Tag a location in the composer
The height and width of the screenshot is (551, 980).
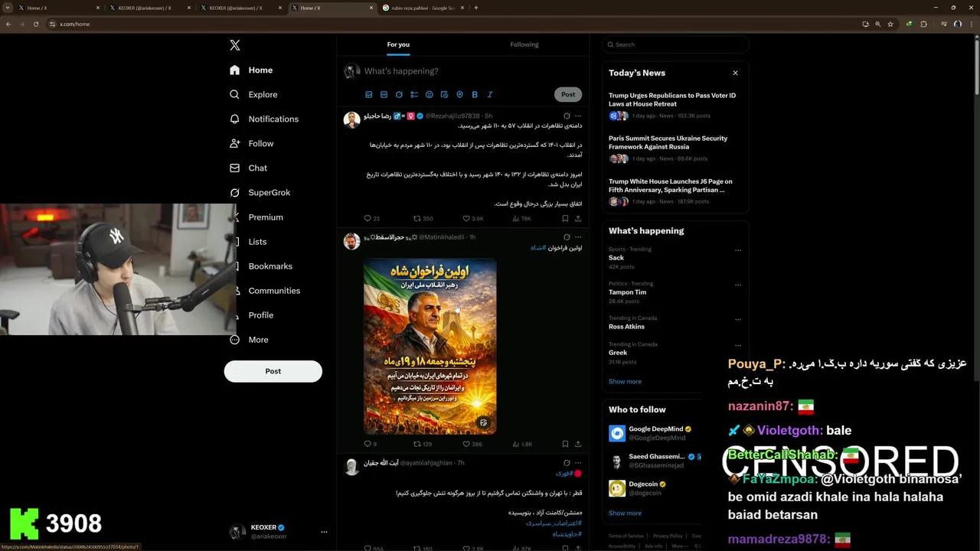click(x=459, y=95)
